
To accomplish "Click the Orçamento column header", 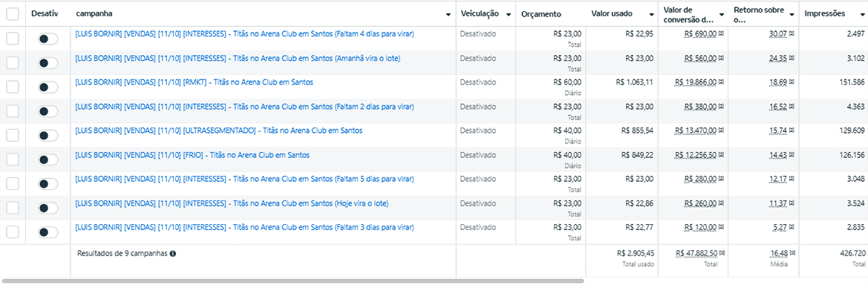I will pos(541,14).
